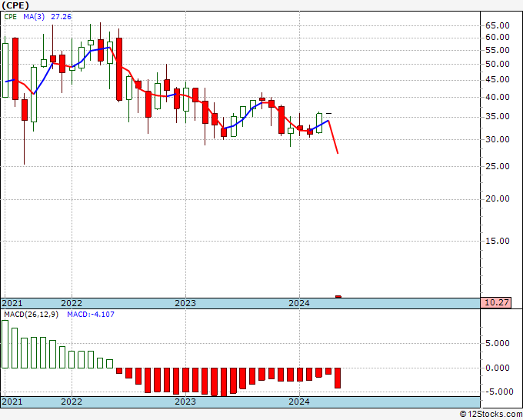
Task: Select the green CPE legend label
Action: (10, 17)
